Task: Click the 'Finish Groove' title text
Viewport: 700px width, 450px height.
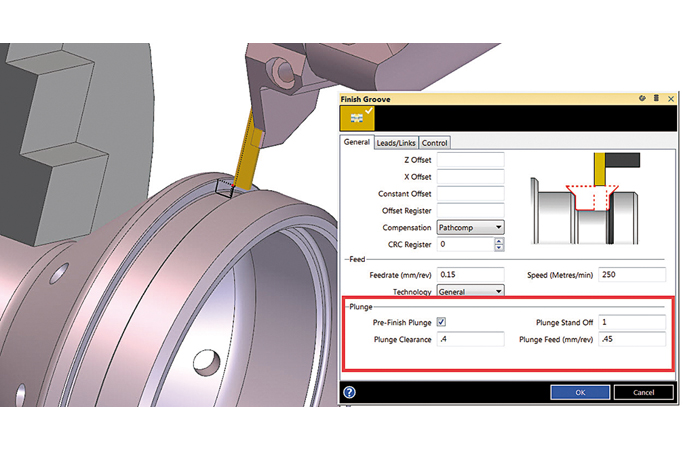Action: pos(365,99)
